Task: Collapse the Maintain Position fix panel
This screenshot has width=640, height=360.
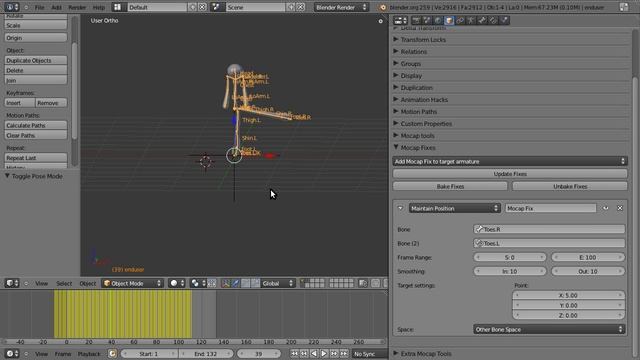Action: pos(400,208)
